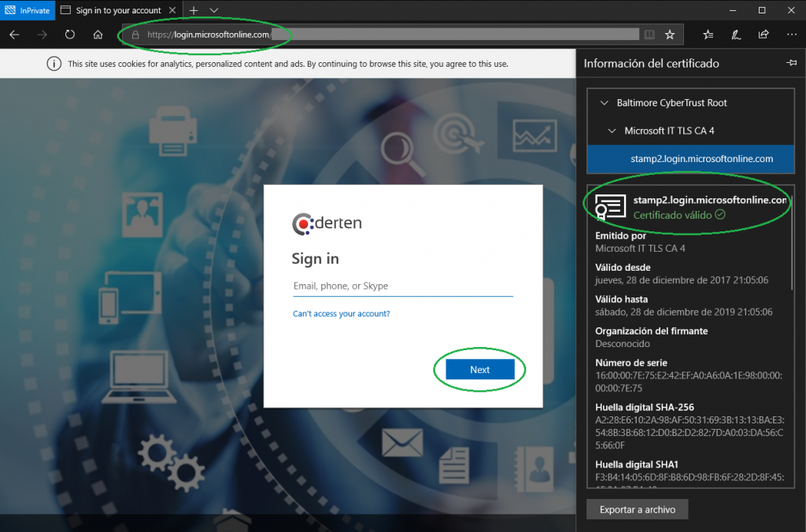Viewport: 806px width, 532px height.
Task: Click the address bar URL
Action: click(x=208, y=35)
